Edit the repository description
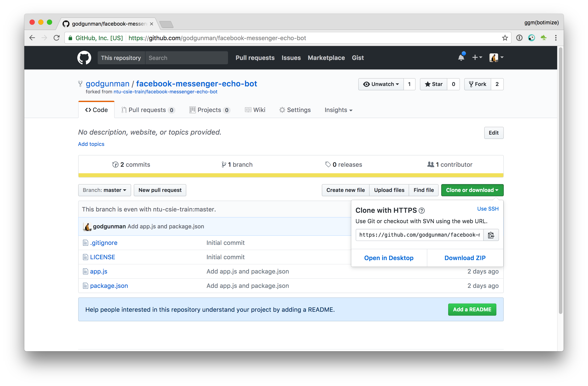The width and height of the screenshot is (588, 386). pos(494,133)
